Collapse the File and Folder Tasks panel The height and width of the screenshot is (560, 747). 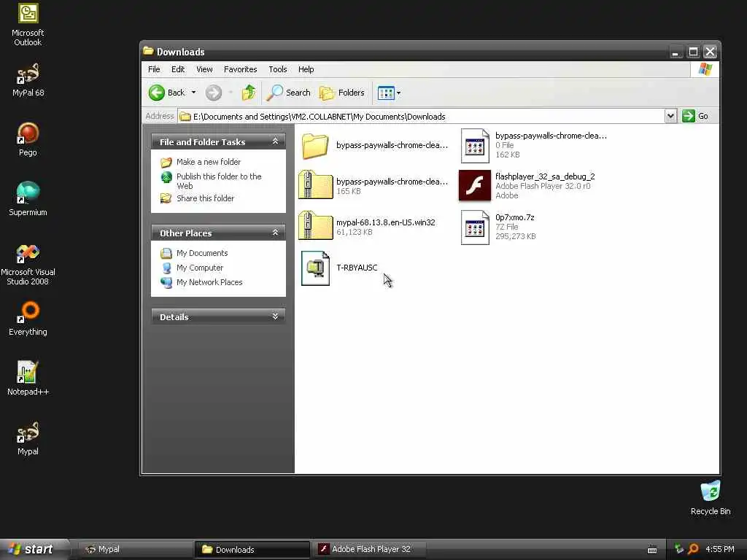(x=275, y=141)
